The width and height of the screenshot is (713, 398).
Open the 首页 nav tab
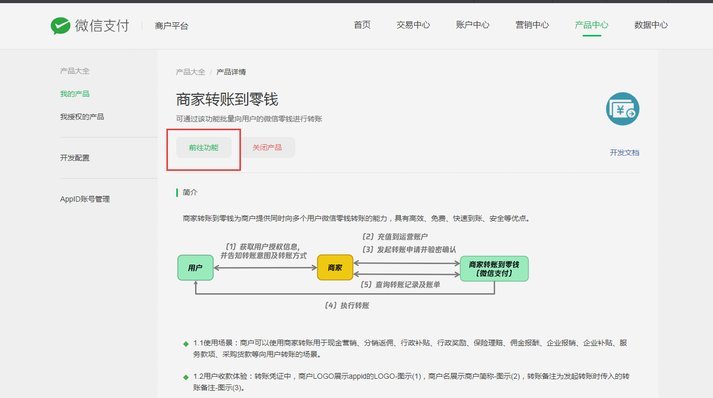click(362, 25)
